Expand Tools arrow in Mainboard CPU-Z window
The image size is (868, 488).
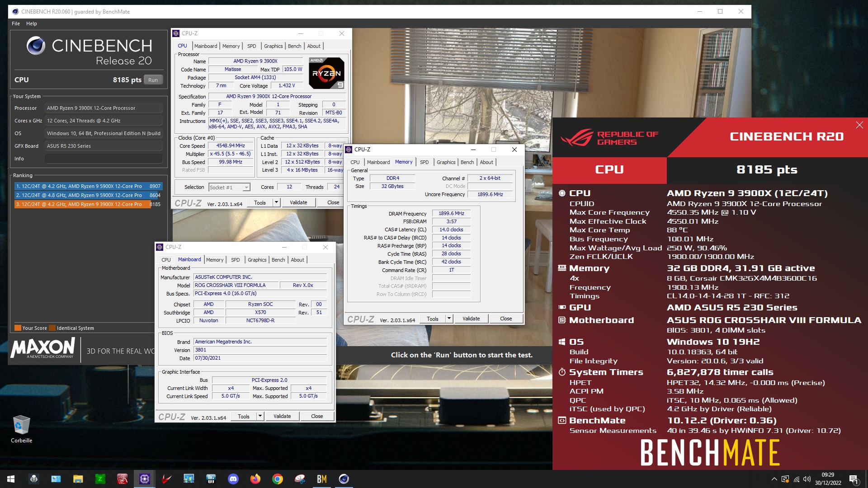pos(260,416)
